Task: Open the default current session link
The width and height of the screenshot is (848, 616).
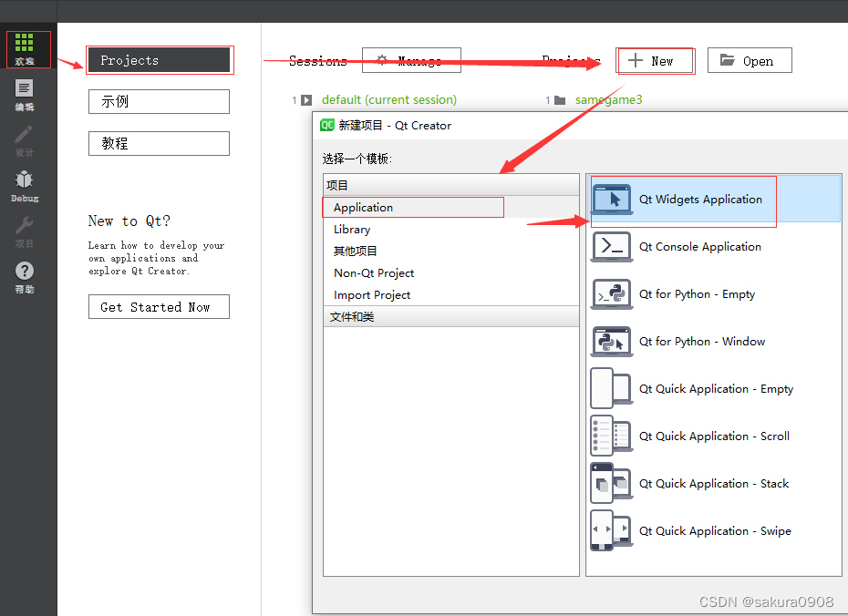Action: 388,100
